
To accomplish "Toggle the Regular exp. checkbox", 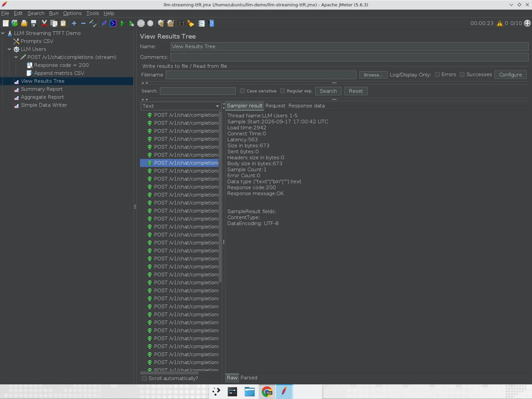I will click(x=283, y=91).
